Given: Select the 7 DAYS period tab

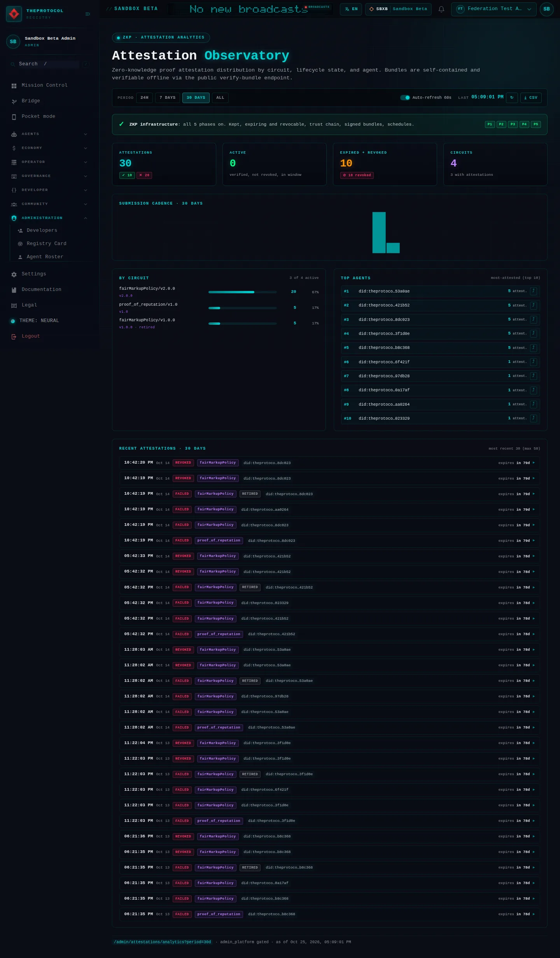Looking at the screenshot, I should [168, 98].
